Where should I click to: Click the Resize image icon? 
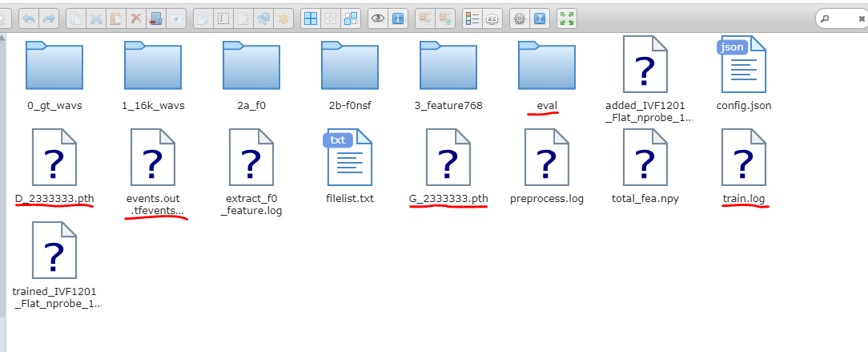coord(263,19)
